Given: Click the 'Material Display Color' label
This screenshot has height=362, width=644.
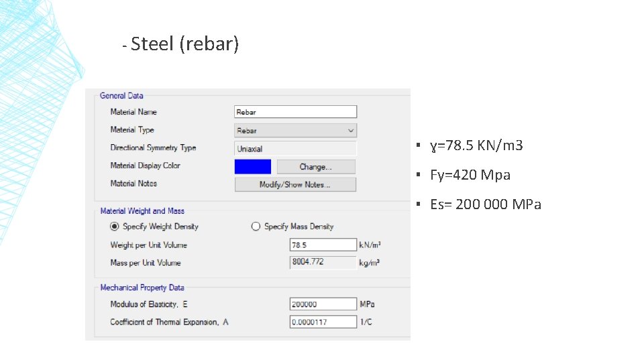Looking at the screenshot, I should (x=145, y=166).
